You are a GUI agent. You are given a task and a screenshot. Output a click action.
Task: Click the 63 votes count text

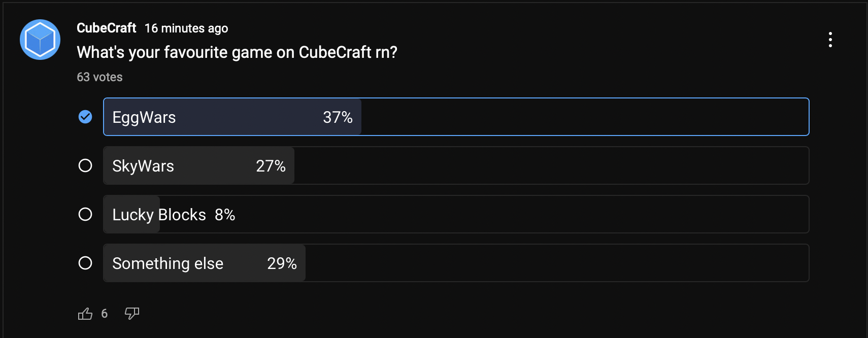[99, 77]
